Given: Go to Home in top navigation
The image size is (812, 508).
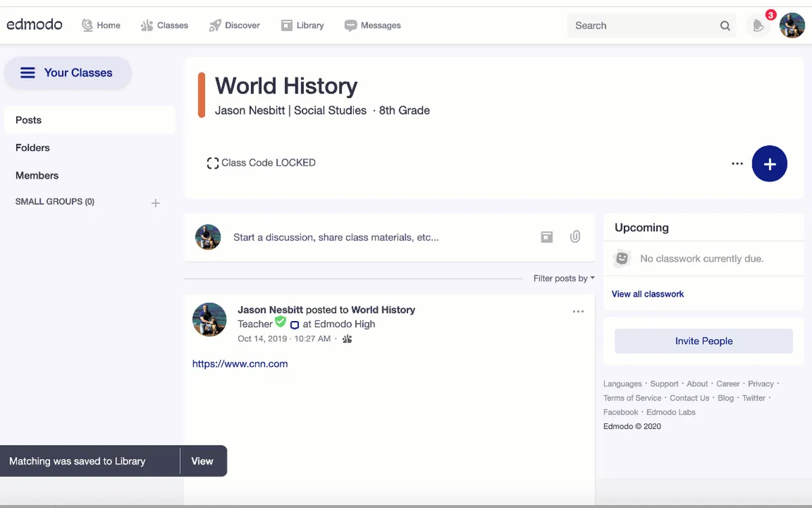Looking at the screenshot, I should click(101, 25).
